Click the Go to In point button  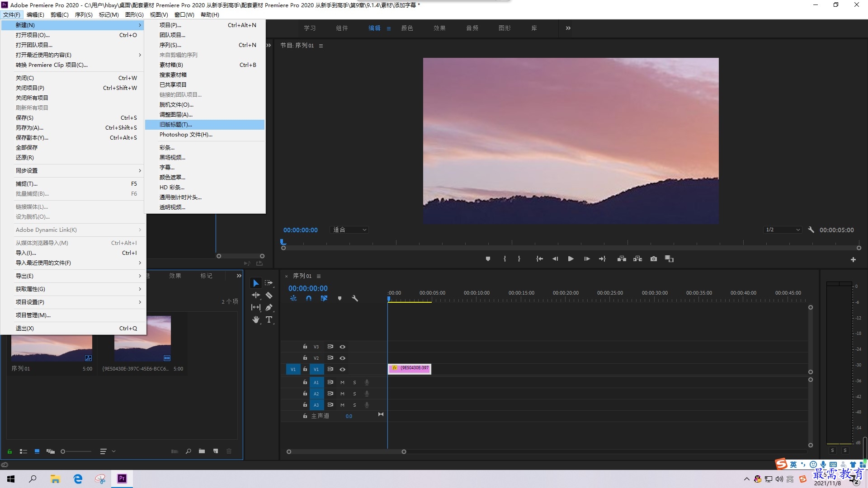point(539,259)
